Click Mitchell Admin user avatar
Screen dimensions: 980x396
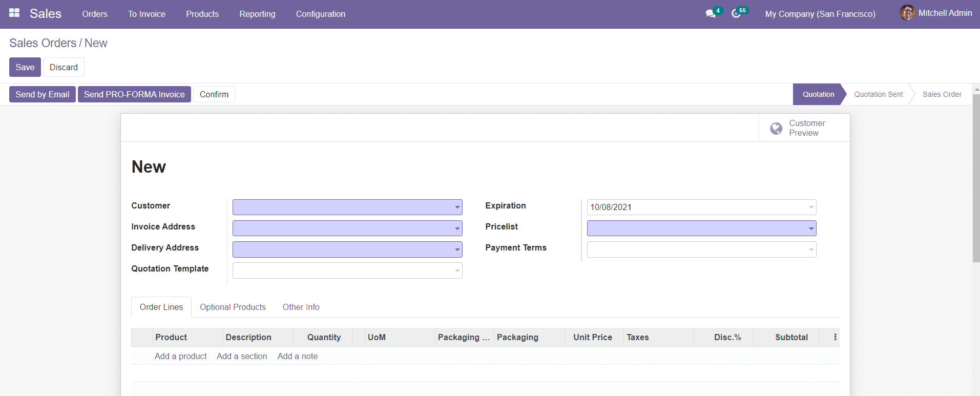click(907, 13)
